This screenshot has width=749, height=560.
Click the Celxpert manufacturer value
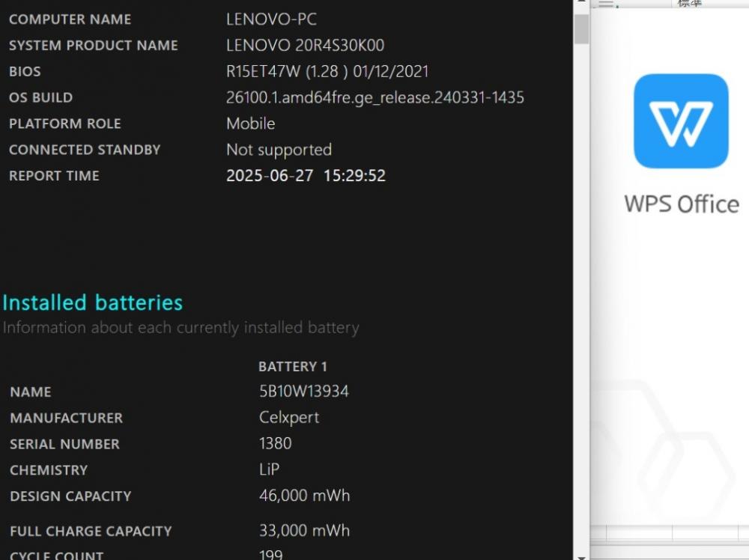pyautogui.click(x=289, y=418)
